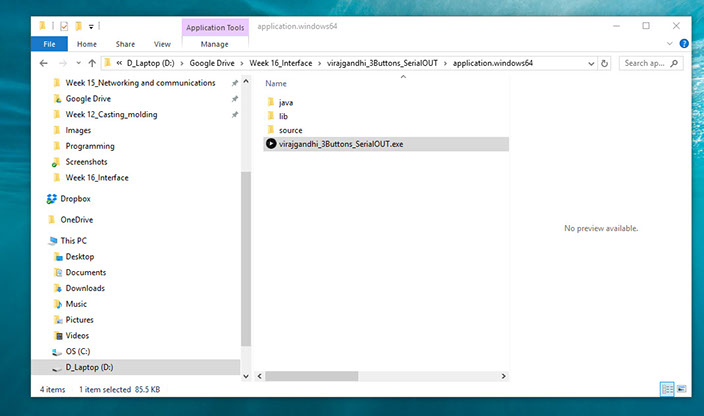Open Downloads under This PC
This screenshot has width=704, height=416.
tap(85, 288)
